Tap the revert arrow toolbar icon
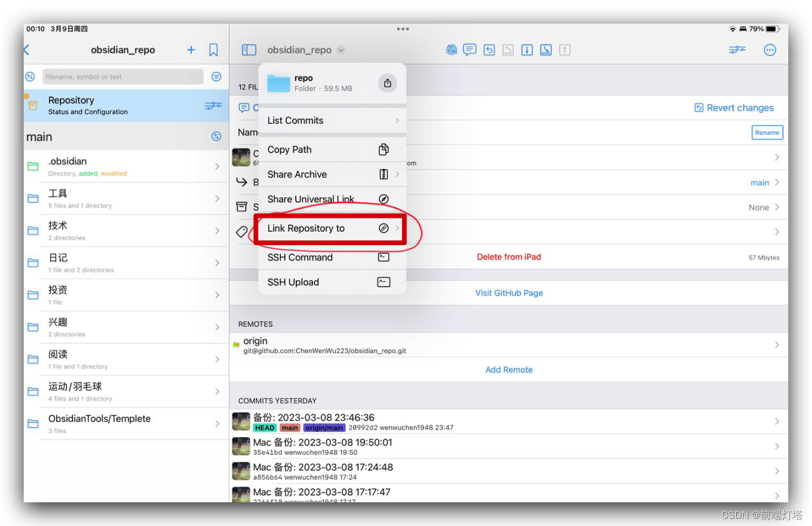The image size is (812, 526). [x=489, y=50]
